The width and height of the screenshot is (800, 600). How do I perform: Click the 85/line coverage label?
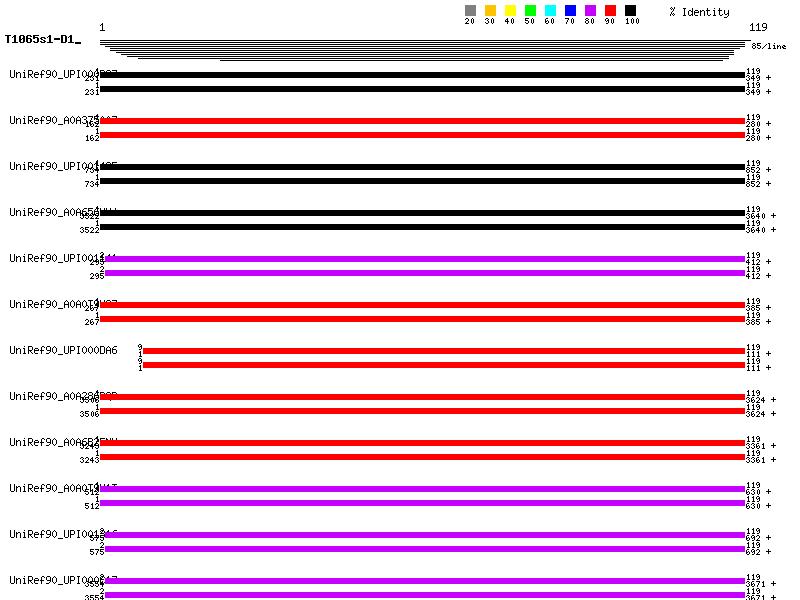(769, 46)
